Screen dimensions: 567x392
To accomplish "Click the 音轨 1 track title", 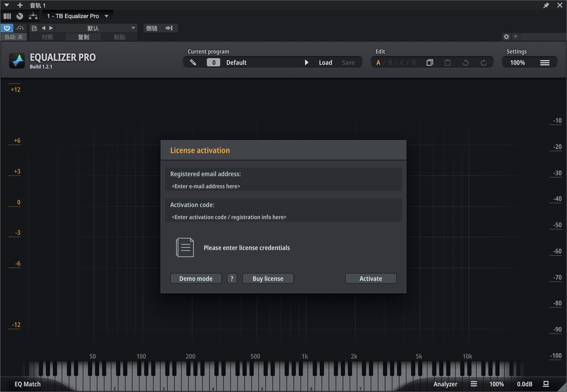I will pos(38,5).
